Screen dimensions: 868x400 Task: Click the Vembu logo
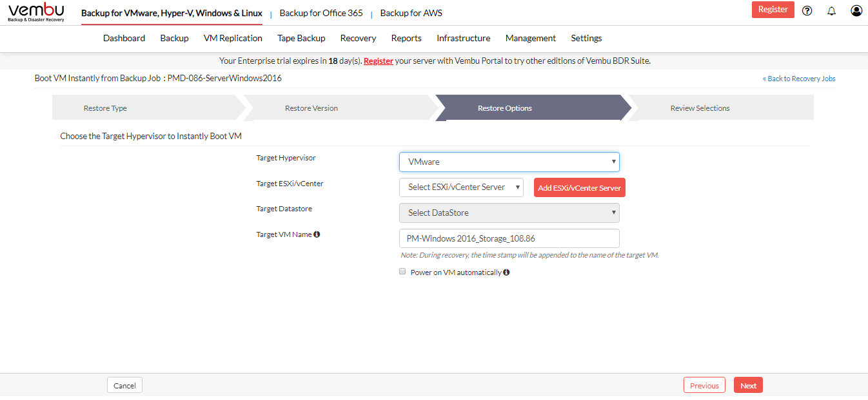[36, 12]
